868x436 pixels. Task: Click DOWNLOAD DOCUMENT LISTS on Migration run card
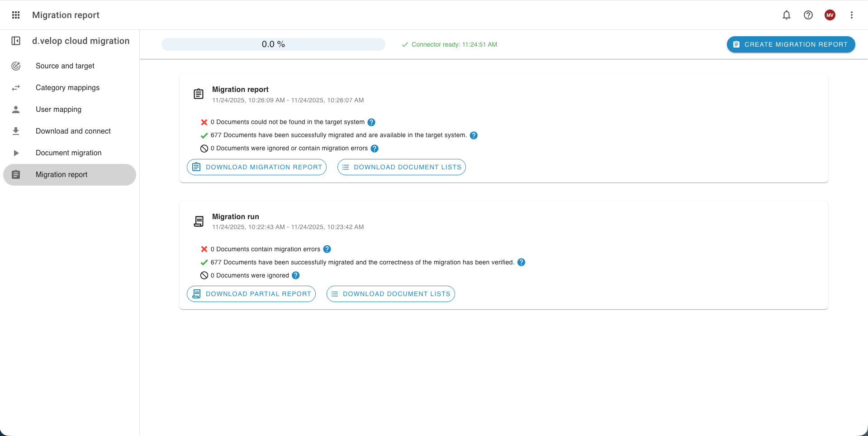(390, 293)
